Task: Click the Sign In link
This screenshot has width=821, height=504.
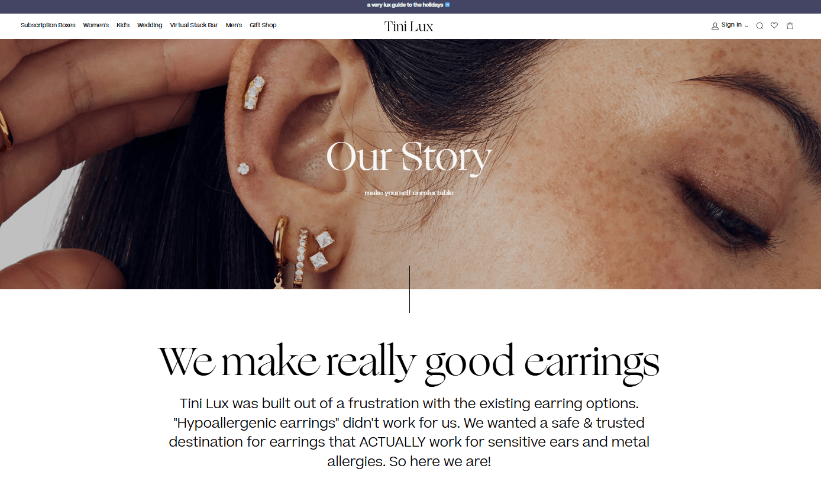Action: [x=731, y=25]
